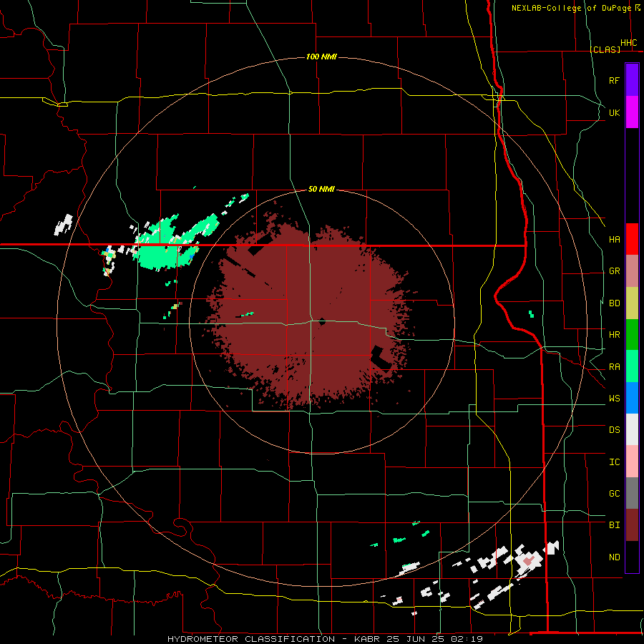Screen dimensions: 644x644
Task: Click the magenta UK color swatch
Action: 632,112
